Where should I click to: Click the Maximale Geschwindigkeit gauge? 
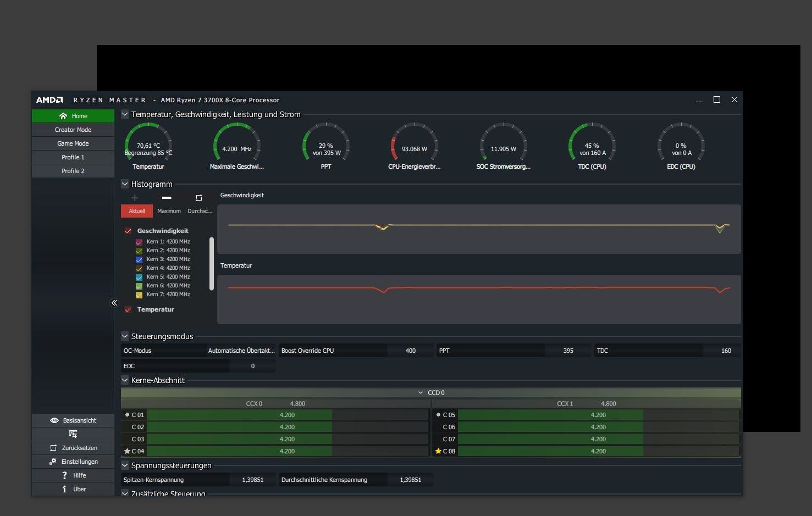[x=237, y=143]
